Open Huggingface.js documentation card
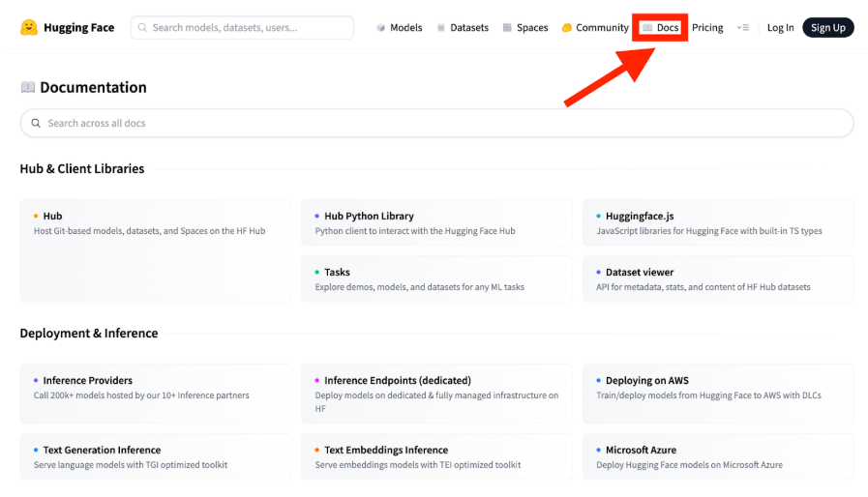Screen dimensions: 868x497 click(x=717, y=223)
